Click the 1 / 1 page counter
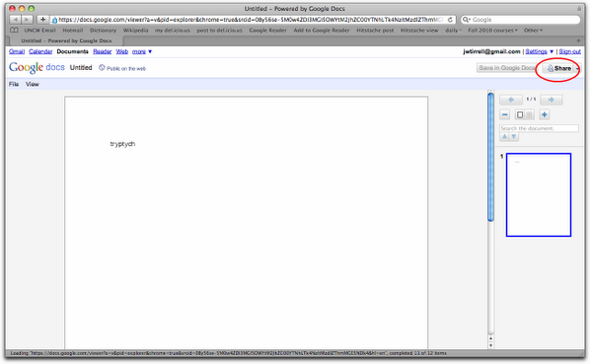Screen dimensions: 590x364 [x=531, y=100]
